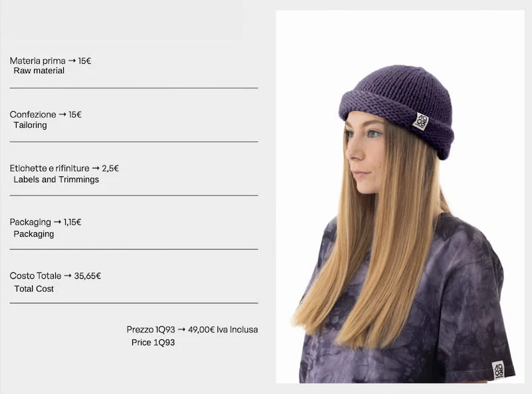Viewport: 532px width, 394px height.
Task: Click the Total Cost translation label
Action: [x=34, y=289]
